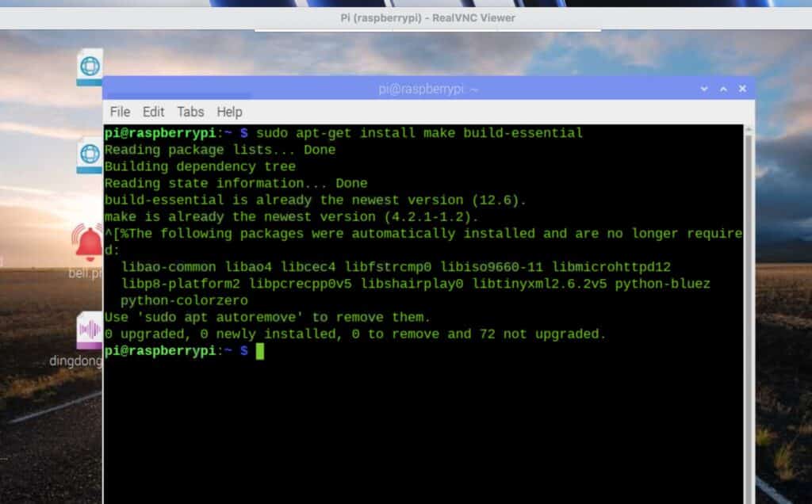Open the Edit menu of the terminal

coord(154,112)
